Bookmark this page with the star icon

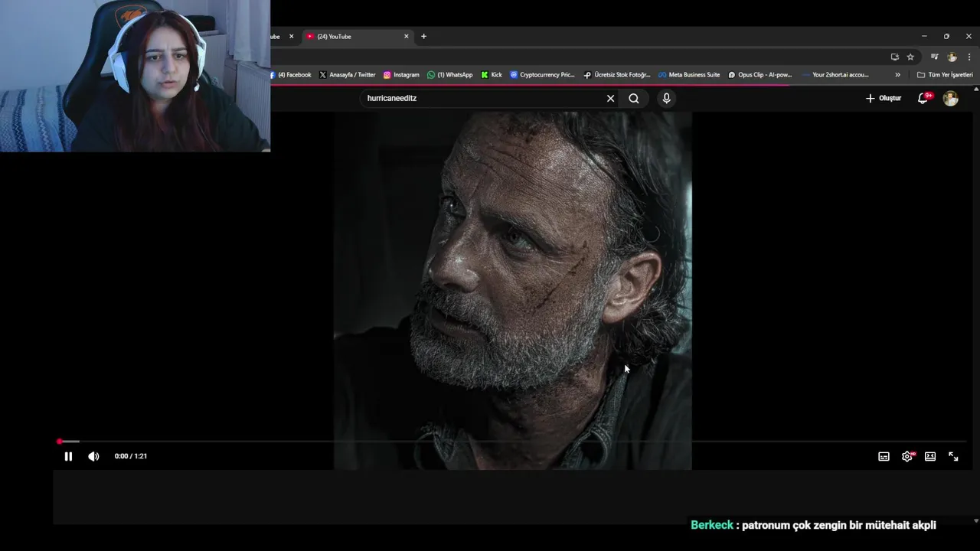coord(910,57)
